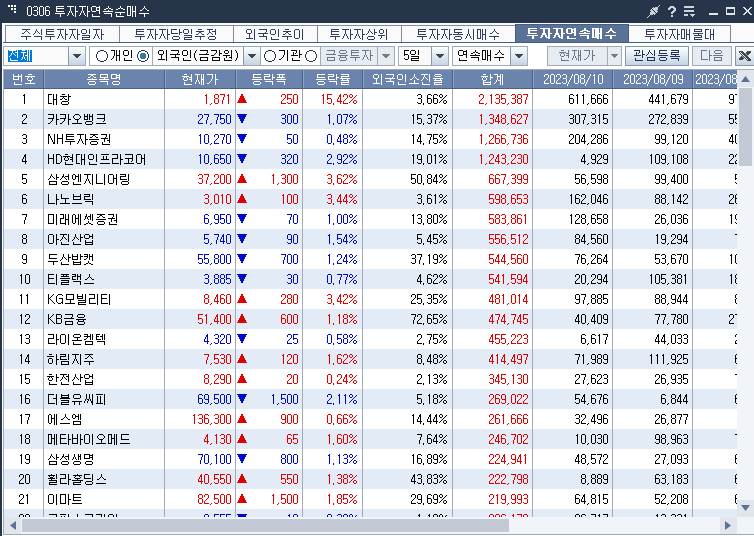The width and height of the screenshot is (754, 536).
Task: Switch to the 외국인추이 tab
Action: (275, 34)
